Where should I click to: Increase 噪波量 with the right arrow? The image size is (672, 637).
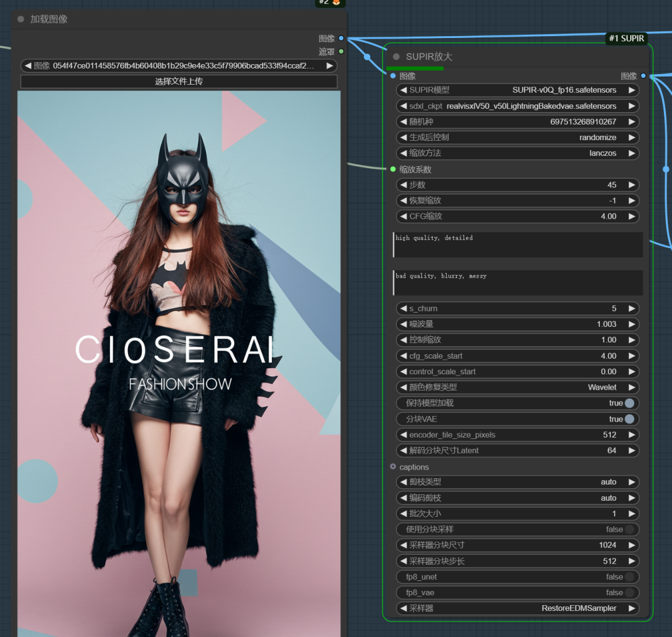632,324
